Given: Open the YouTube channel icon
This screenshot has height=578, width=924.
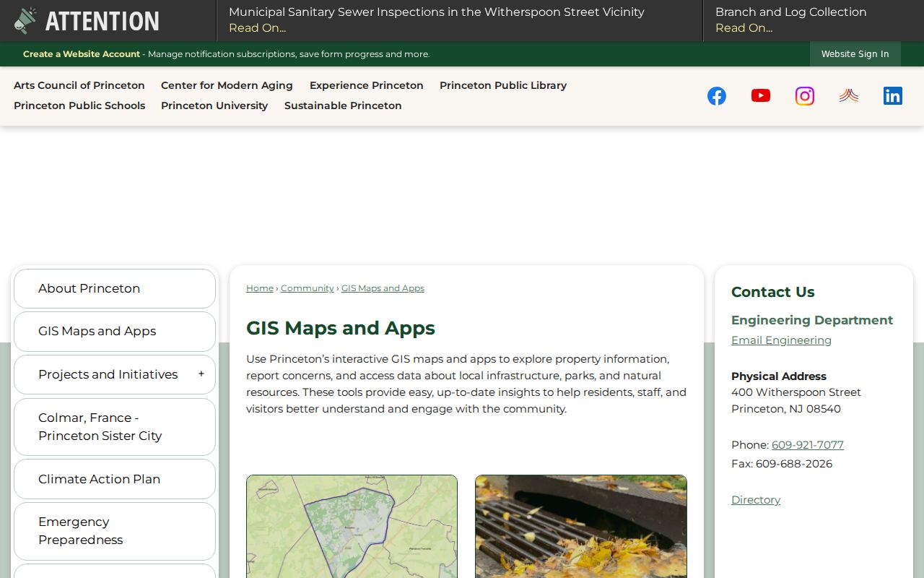Looking at the screenshot, I should [761, 95].
